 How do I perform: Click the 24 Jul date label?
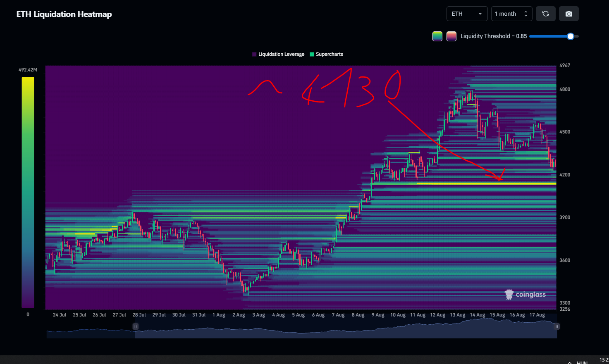pos(60,315)
